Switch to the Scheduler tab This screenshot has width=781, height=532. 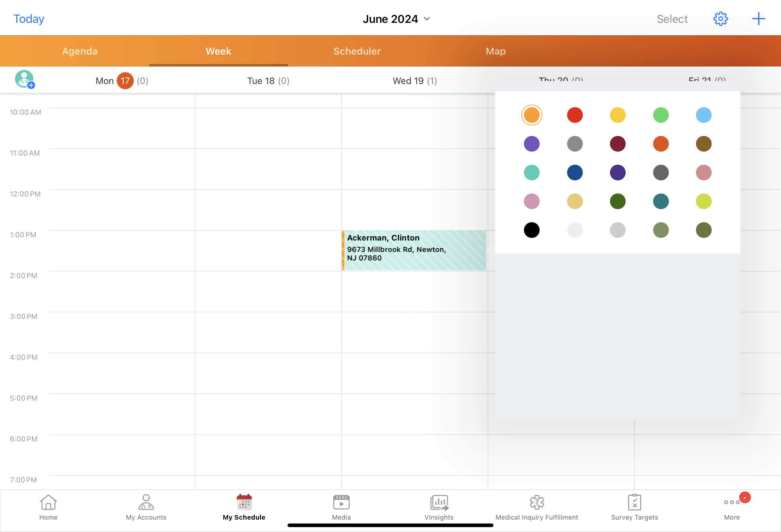coord(356,51)
